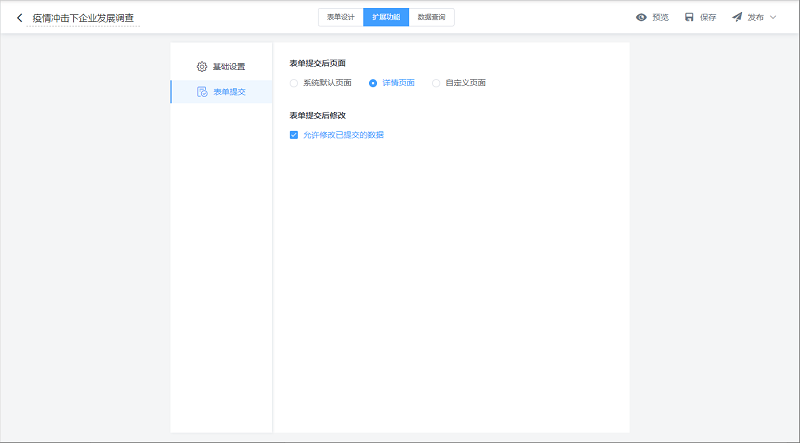
Task: Select 表单提交 in the sidebar
Action: coord(229,92)
